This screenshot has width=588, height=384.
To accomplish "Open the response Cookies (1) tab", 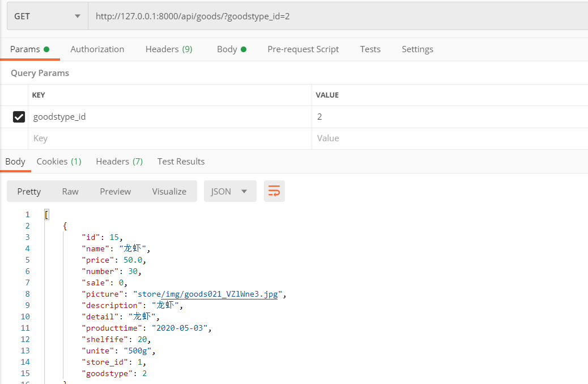I will 59,162.
